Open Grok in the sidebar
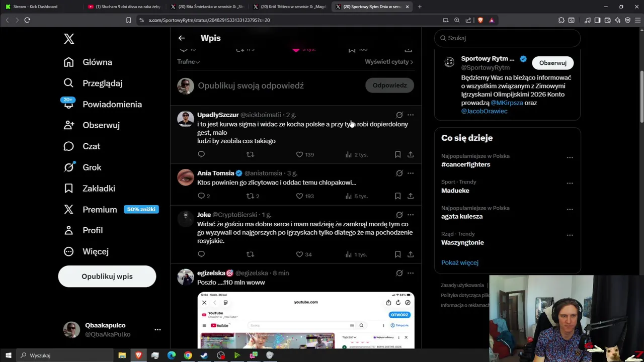Image resolution: width=644 pixels, height=362 pixels. click(x=83, y=167)
